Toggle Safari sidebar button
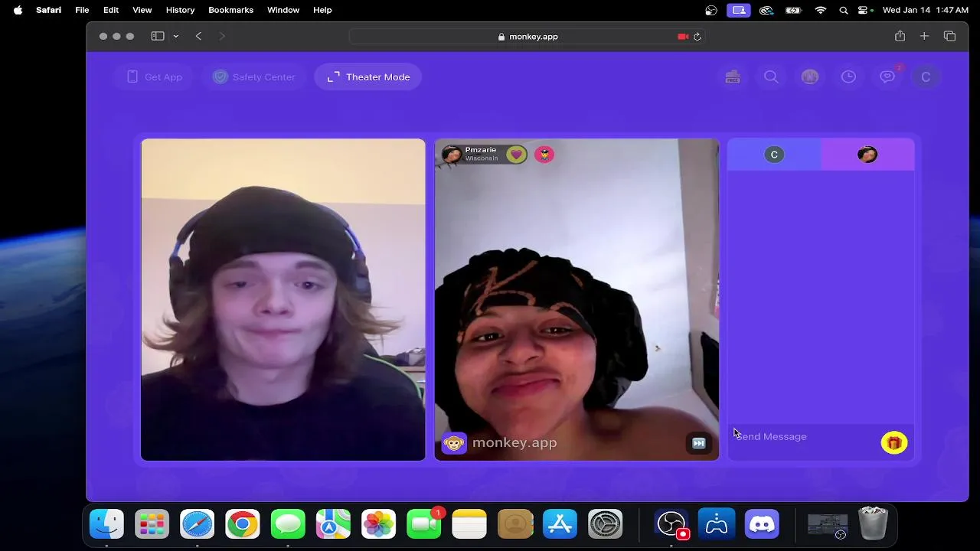The height and width of the screenshot is (551, 980). [158, 36]
